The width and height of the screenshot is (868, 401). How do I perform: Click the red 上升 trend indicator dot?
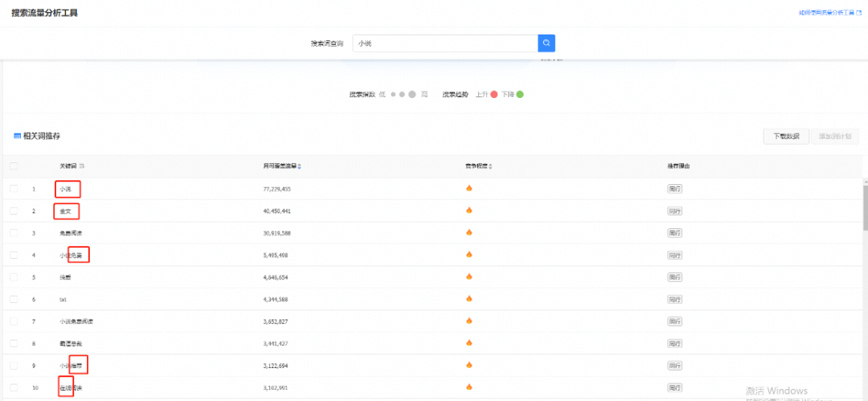tap(494, 95)
